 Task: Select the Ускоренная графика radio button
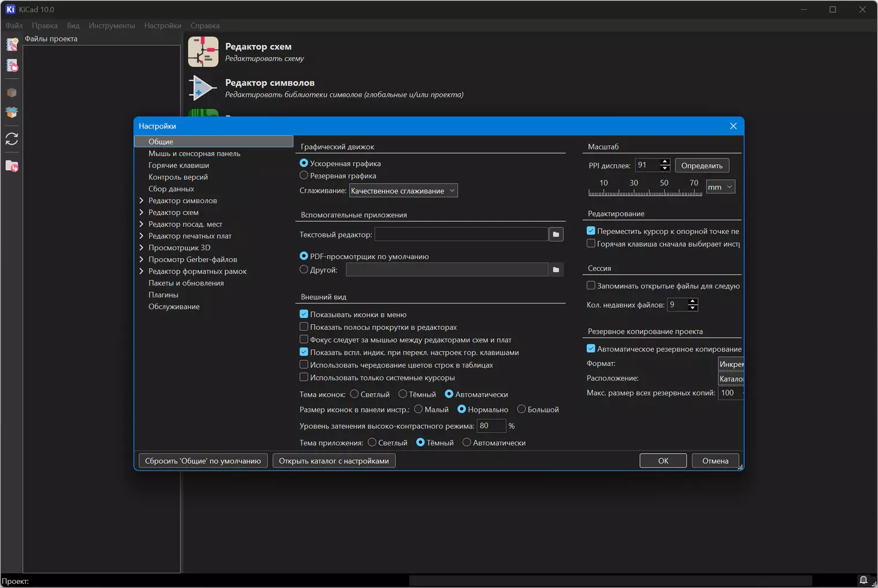click(304, 163)
